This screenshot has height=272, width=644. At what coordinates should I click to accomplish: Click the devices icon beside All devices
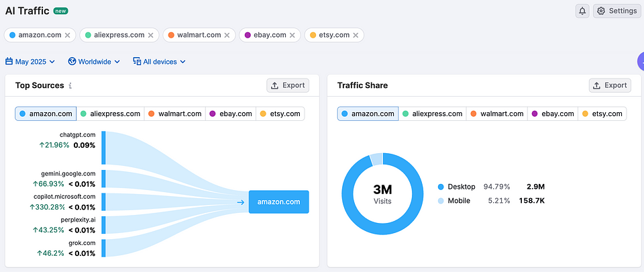coord(137,62)
